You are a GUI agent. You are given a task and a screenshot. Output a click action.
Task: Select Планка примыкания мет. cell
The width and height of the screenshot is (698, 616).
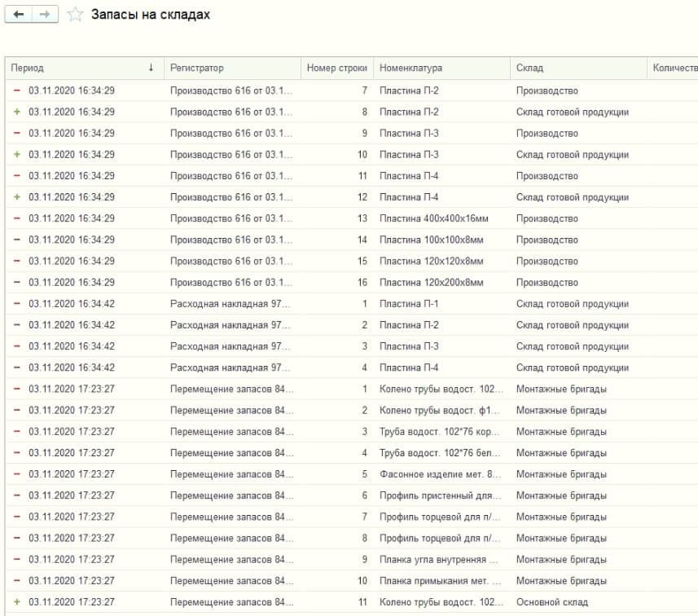[x=441, y=581]
